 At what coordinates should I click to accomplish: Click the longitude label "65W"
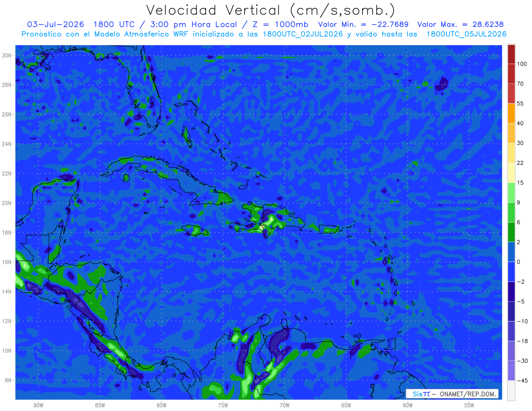point(346,405)
